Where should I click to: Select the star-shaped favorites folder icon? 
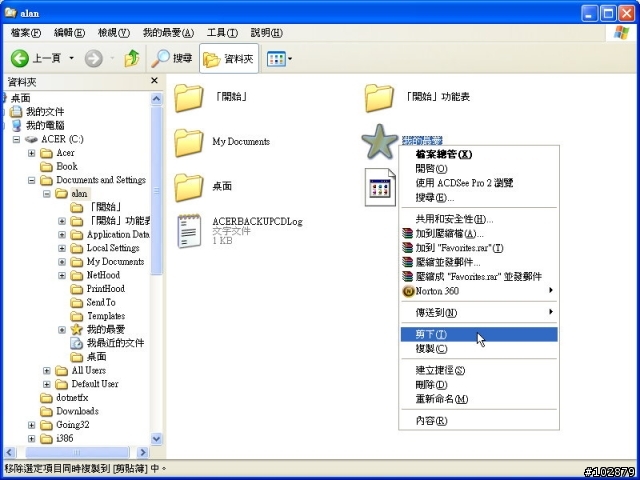379,142
